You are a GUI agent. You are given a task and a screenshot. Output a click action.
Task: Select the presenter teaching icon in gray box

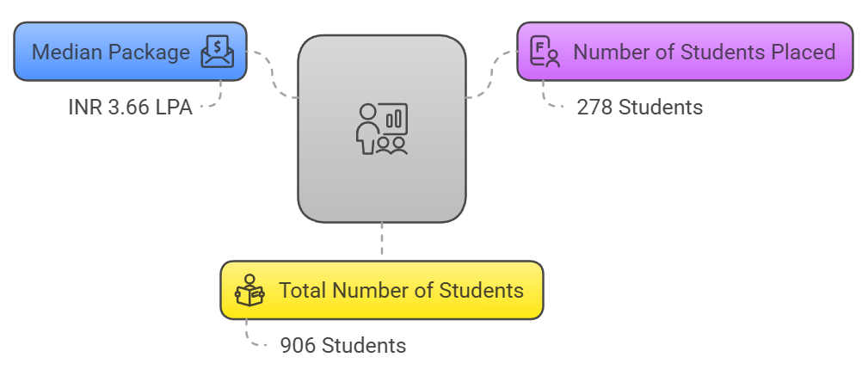[x=382, y=129]
